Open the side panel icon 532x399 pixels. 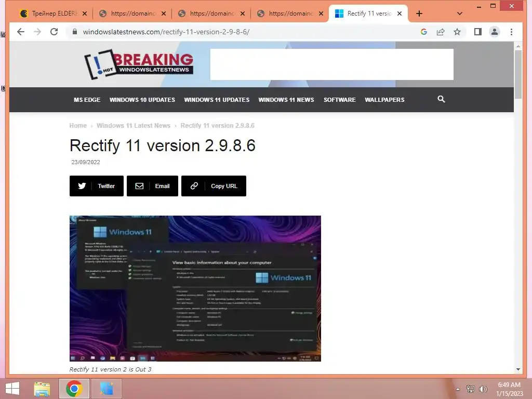point(478,32)
